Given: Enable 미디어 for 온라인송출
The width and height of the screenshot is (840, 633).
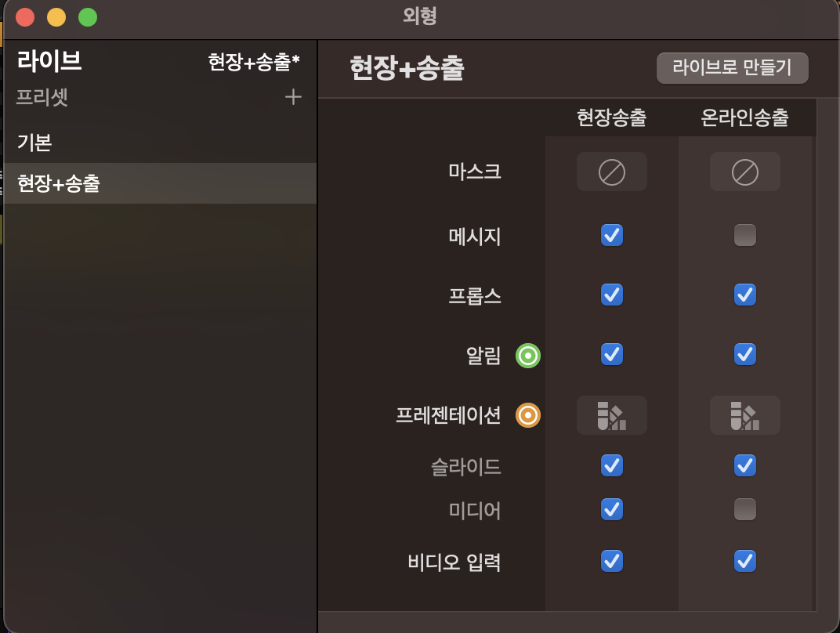Looking at the screenshot, I should 744,509.
